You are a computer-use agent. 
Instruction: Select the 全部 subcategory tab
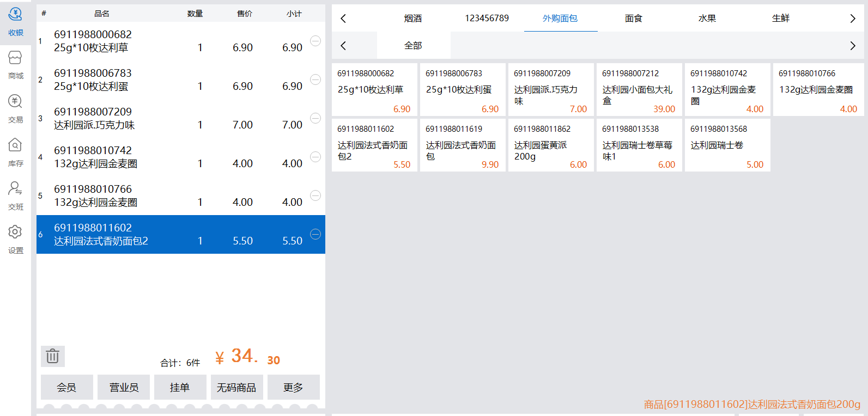(x=413, y=46)
